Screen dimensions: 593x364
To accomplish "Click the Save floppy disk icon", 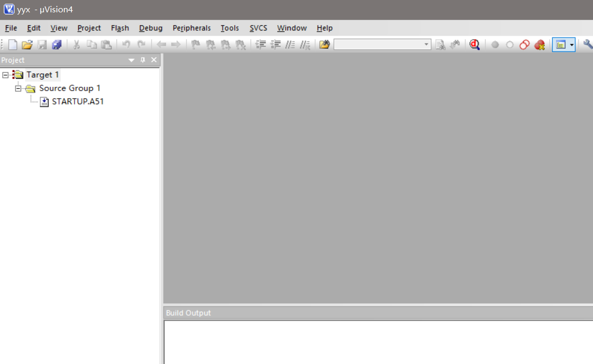I will point(42,44).
